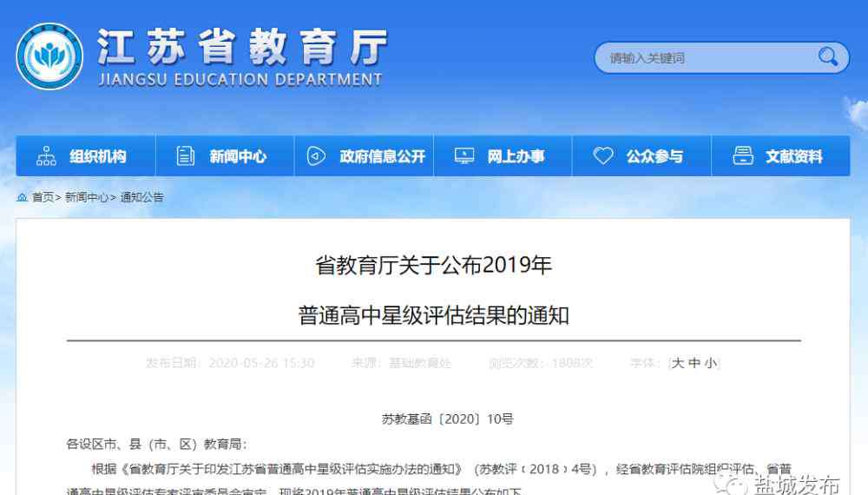The height and width of the screenshot is (495, 868).
Task: Open the 政府信息公开 menu
Action: [x=364, y=156]
